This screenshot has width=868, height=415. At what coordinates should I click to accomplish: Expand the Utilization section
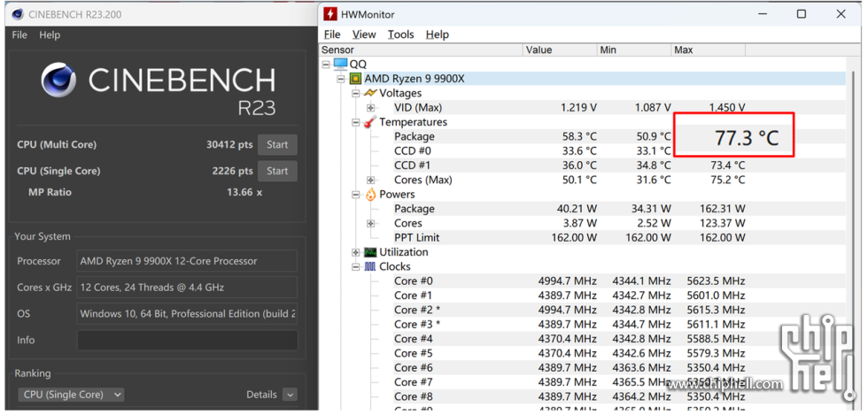coord(356,252)
